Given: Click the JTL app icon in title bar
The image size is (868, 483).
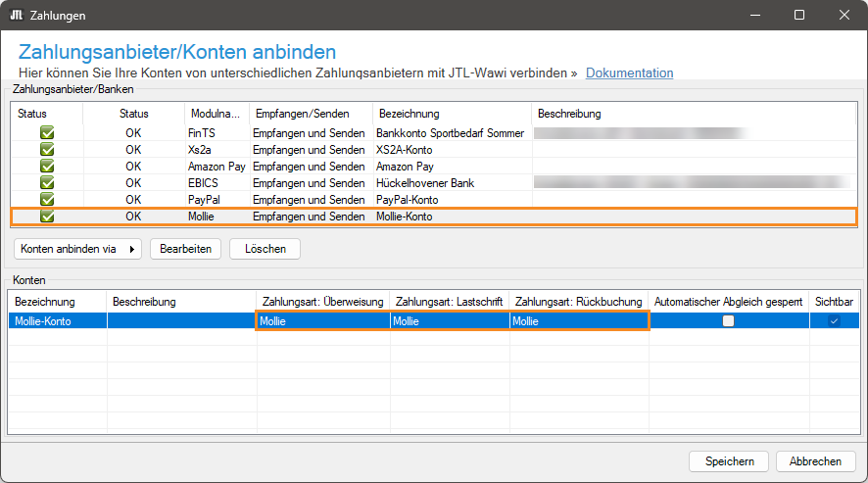Looking at the screenshot, I should (17, 16).
